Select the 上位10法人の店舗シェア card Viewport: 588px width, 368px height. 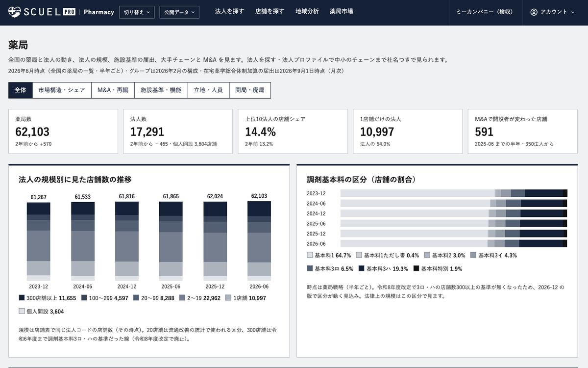(293, 131)
